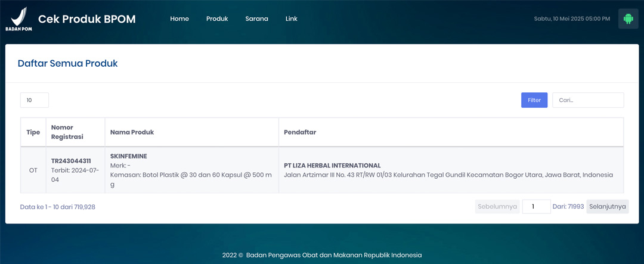Image resolution: width=644 pixels, height=264 pixels.
Task: Select the Link menu item
Action: tap(291, 19)
